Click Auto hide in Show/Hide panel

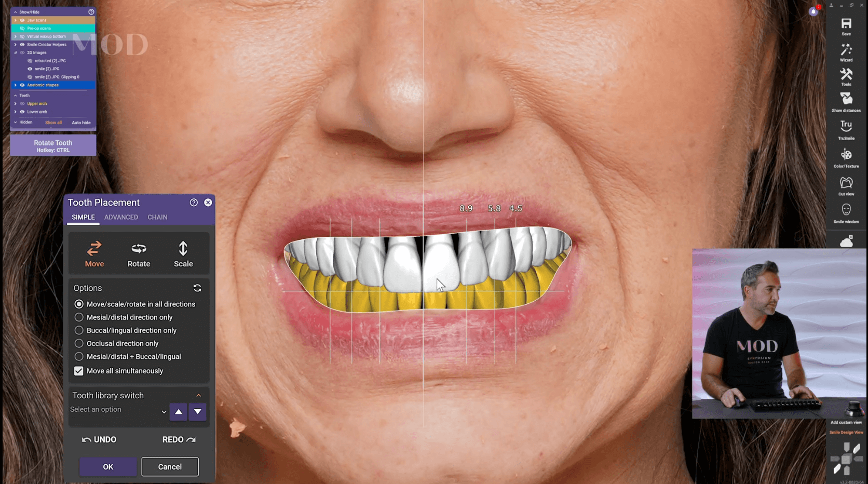click(81, 123)
